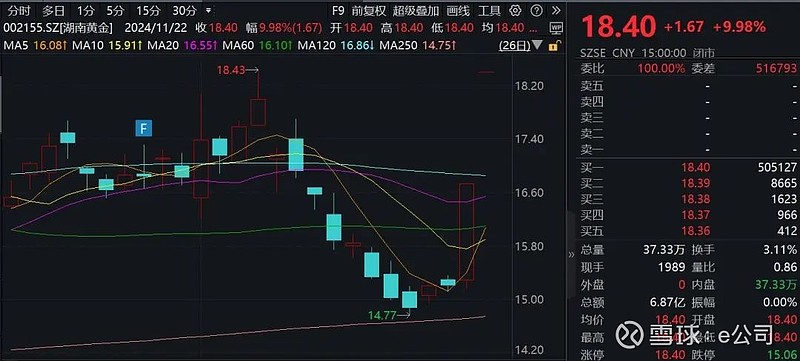800x361 pixels.
Task: Click the 换手 3.11% value
Action: point(780,250)
